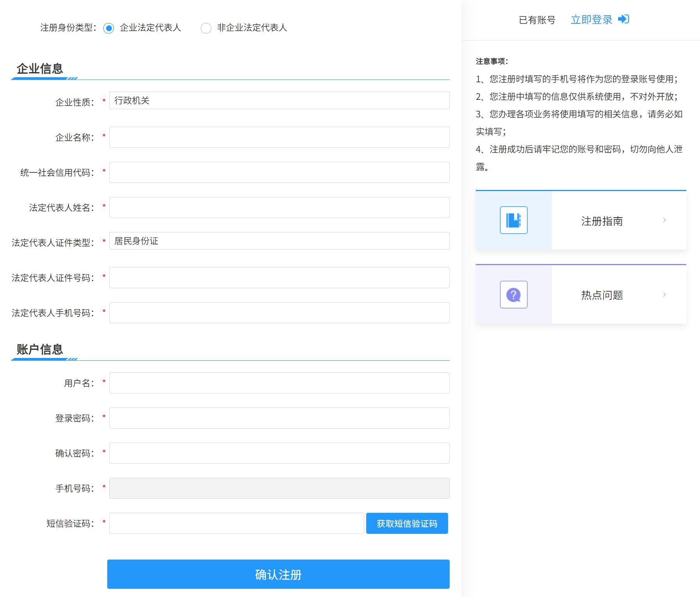
Task: Click the 短信验证码 input box
Action: tap(236, 523)
